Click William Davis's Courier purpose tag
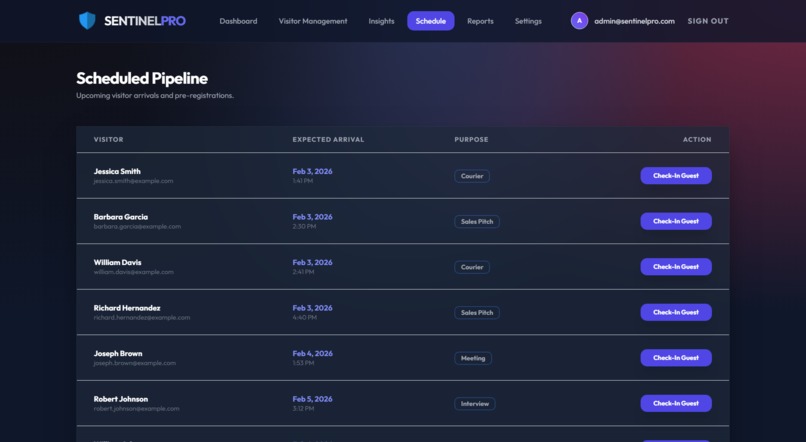 click(472, 267)
